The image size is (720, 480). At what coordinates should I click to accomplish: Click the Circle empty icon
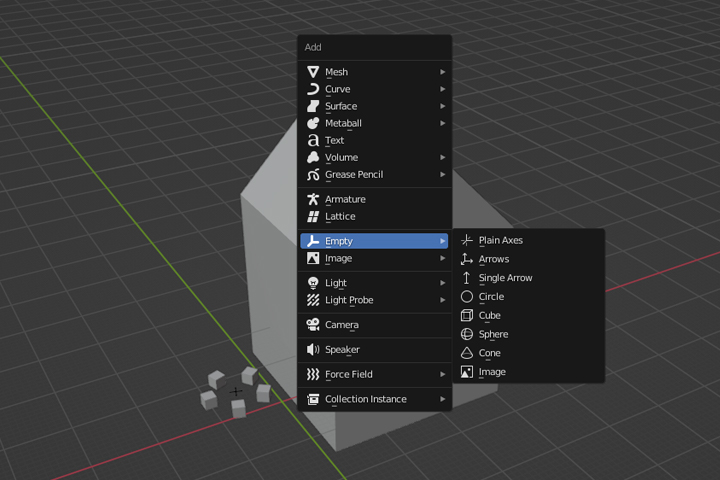pos(467,297)
